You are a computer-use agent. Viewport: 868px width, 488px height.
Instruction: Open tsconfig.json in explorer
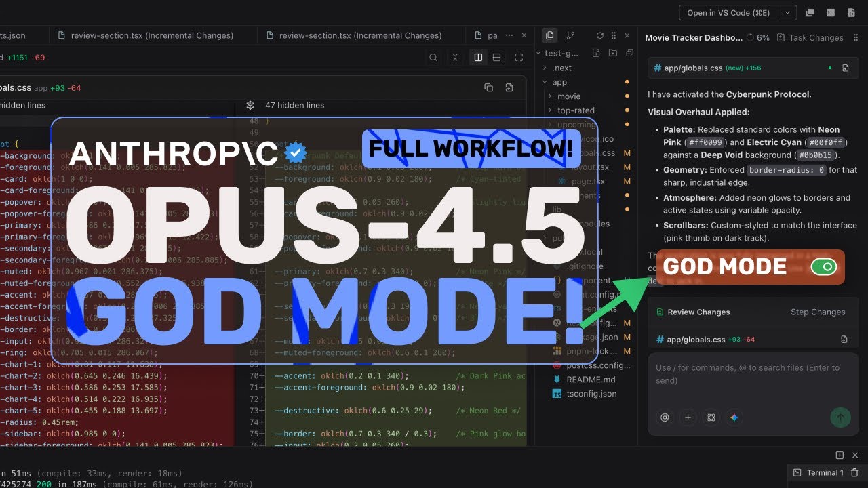click(591, 393)
